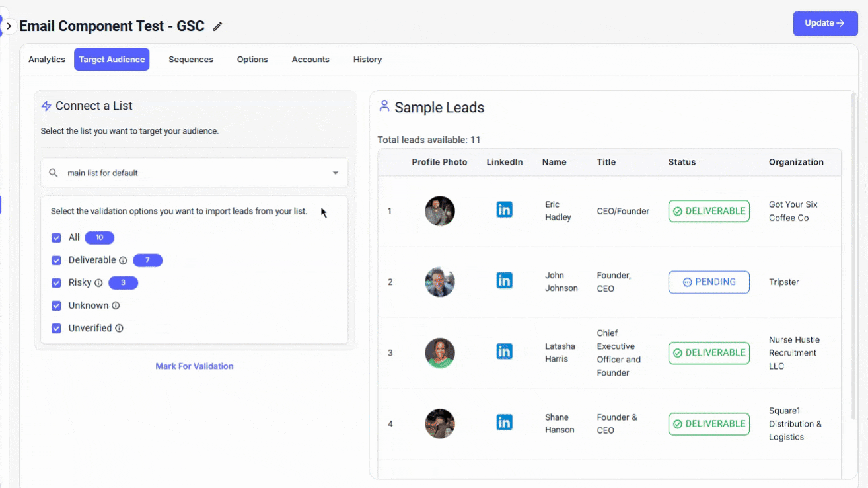Expand the collapsed left sidebar chevron
The image size is (868, 488).
point(9,26)
